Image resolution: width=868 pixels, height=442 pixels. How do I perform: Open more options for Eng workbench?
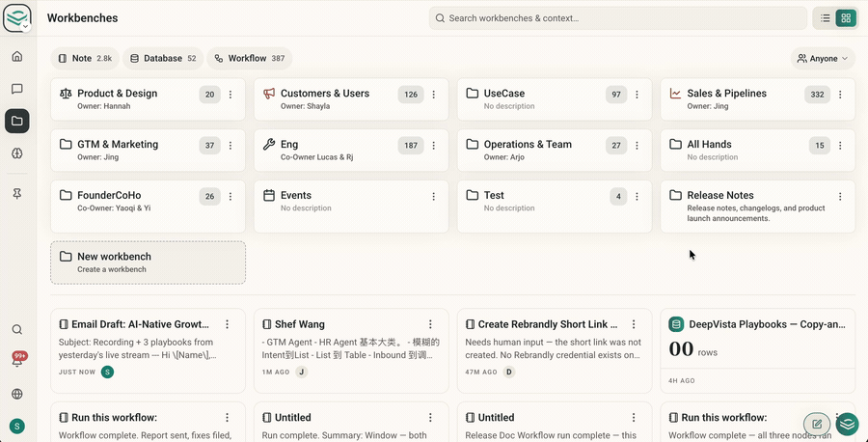click(x=434, y=146)
